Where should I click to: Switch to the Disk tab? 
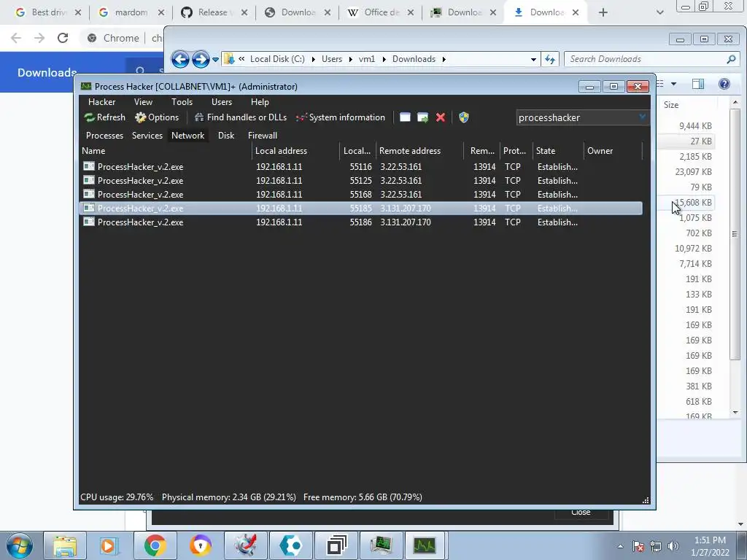click(x=226, y=135)
